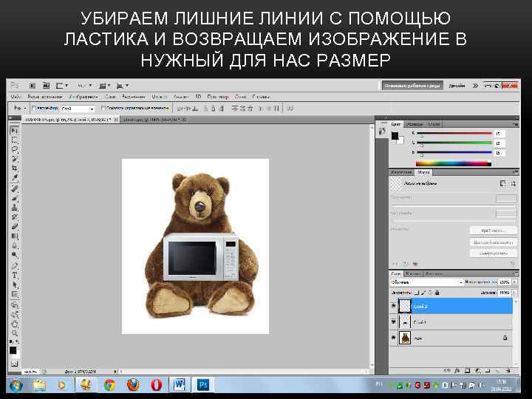Toggle lock all padlock in Layers panel
The height and width of the screenshot is (399, 532).
tap(437, 292)
